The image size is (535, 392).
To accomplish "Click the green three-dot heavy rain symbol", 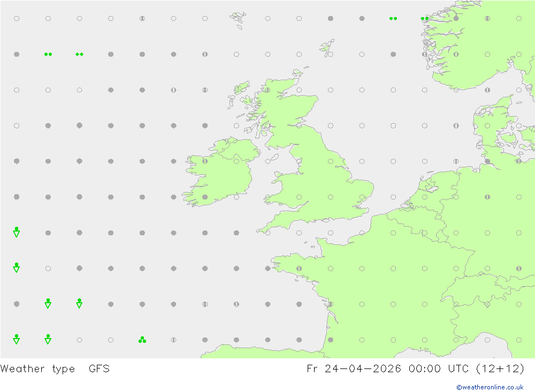I will point(142,340).
